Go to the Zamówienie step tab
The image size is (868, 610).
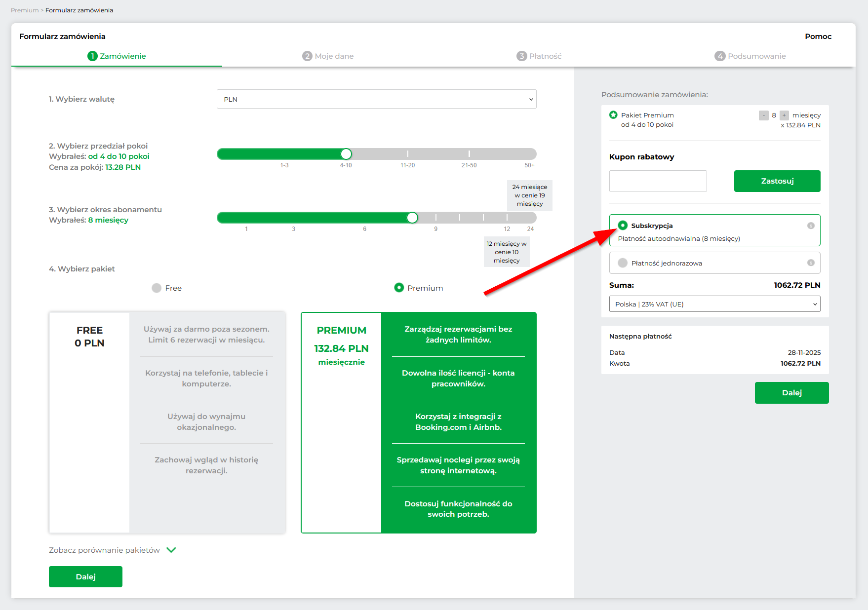point(117,56)
